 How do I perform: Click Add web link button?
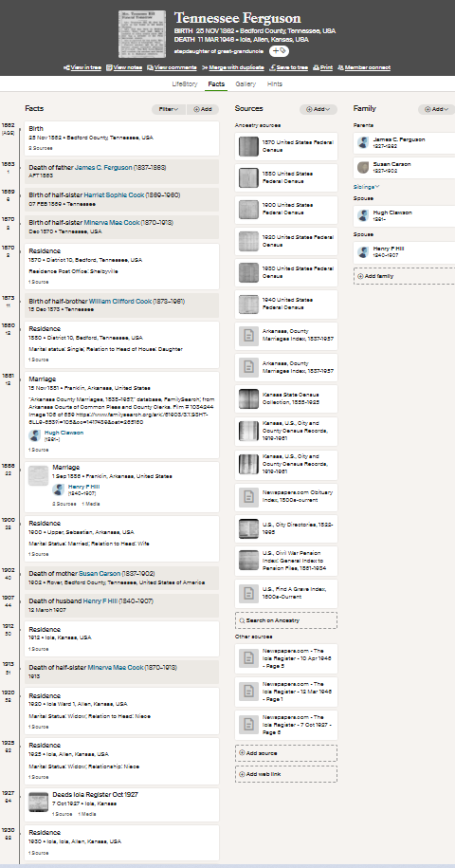[286, 774]
